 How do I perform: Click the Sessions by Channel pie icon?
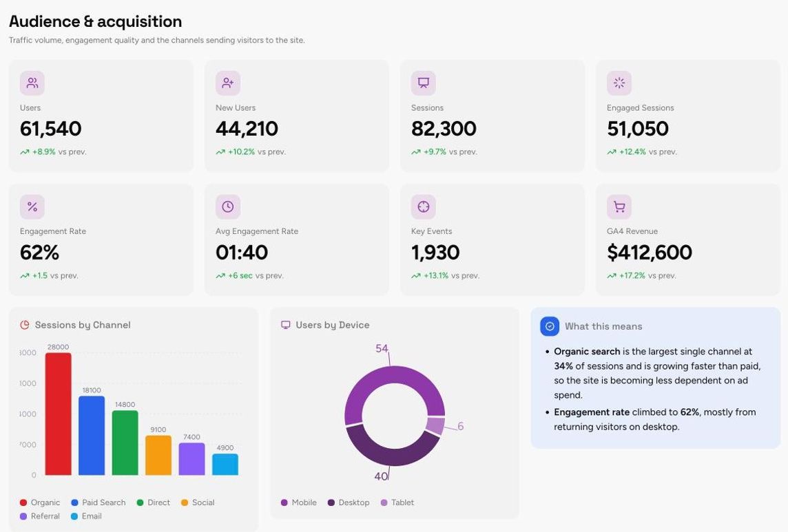point(25,325)
